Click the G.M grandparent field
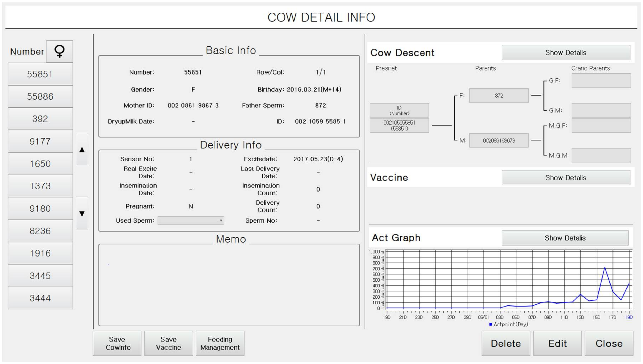The width and height of the screenshot is (643, 364). (601, 111)
